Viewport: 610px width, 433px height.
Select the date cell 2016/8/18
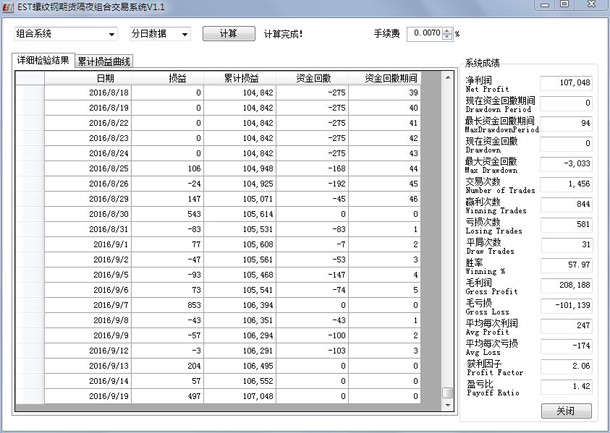88,93
